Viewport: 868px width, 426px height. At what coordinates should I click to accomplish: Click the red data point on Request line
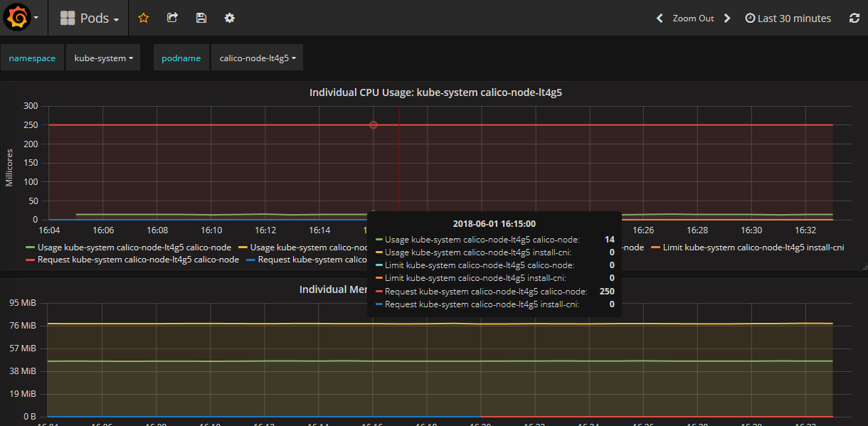tap(373, 125)
